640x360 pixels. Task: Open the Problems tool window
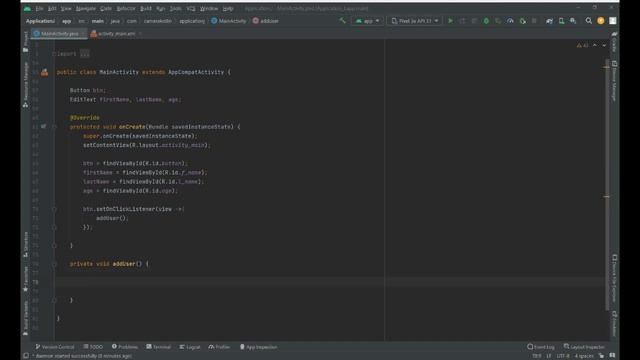point(124,347)
